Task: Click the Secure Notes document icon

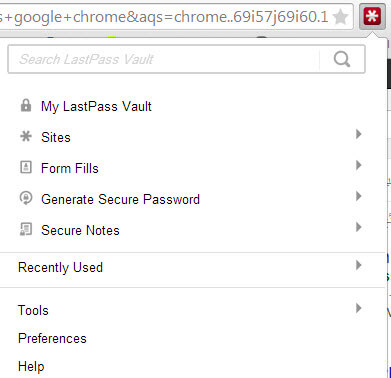Action: [x=26, y=229]
